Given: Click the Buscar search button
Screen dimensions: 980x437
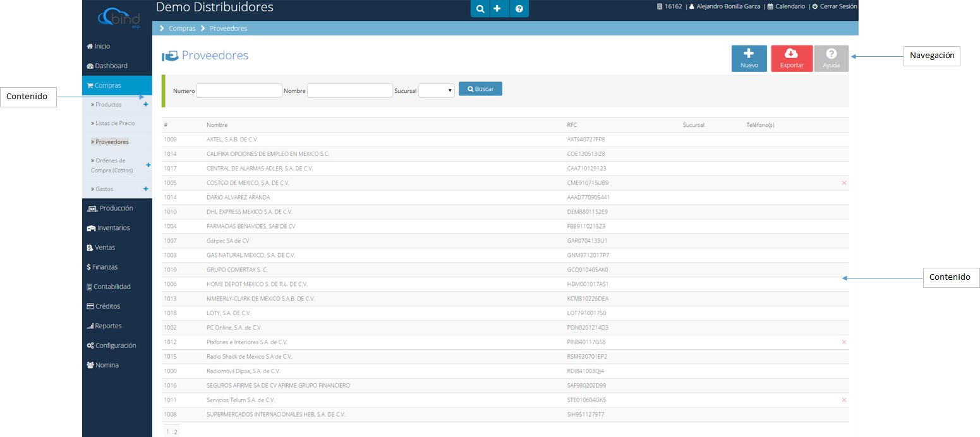Looking at the screenshot, I should [481, 89].
